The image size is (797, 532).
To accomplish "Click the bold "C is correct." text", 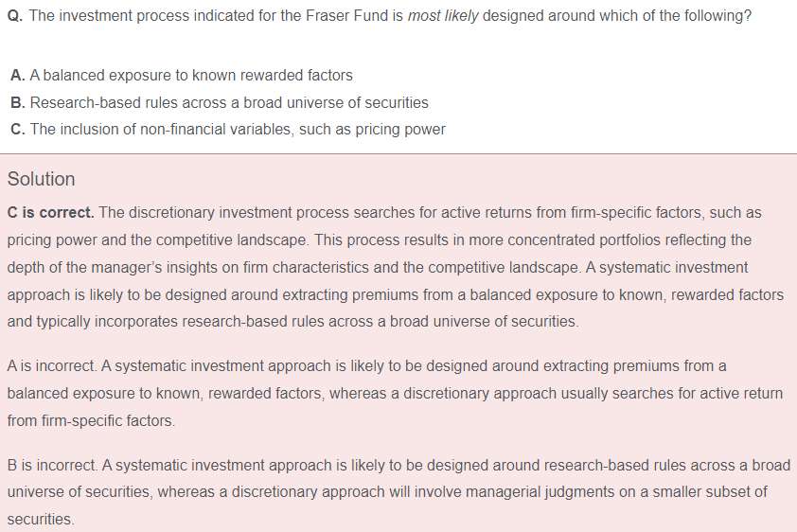I will coord(50,212).
